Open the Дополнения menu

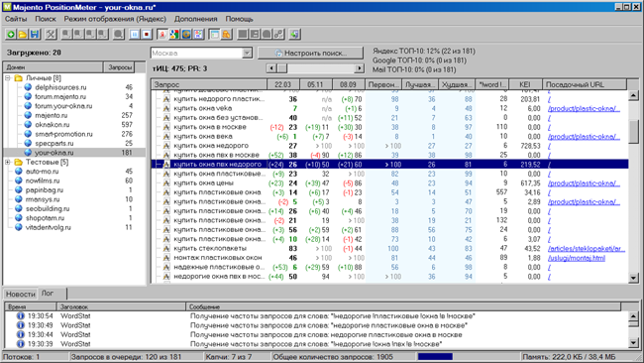point(195,19)
